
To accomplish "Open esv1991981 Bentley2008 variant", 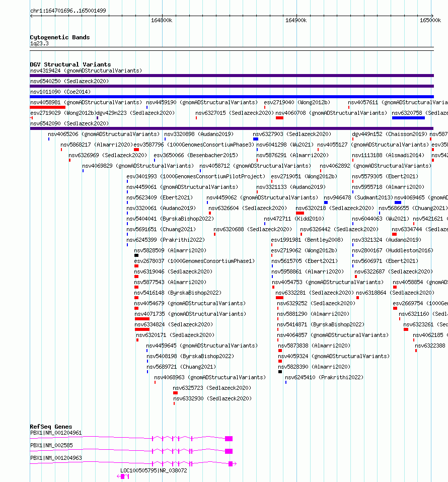I will click(x=307, y=240).
